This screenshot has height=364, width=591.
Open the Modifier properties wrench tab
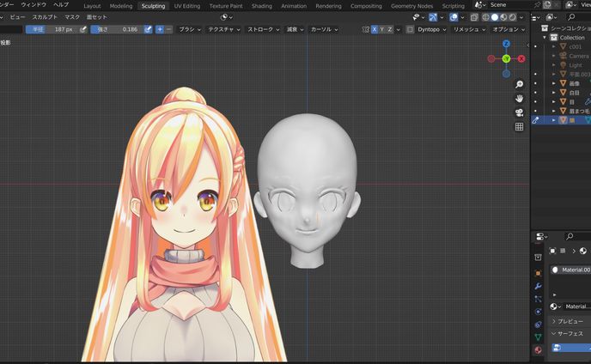pyautogui.click(x=539, y=286)
